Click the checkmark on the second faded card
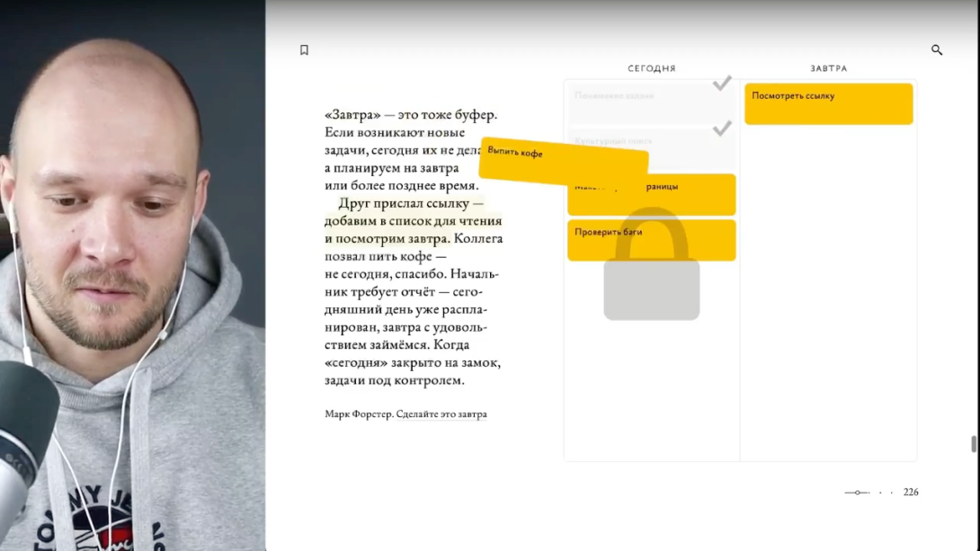 pos(722,129)
